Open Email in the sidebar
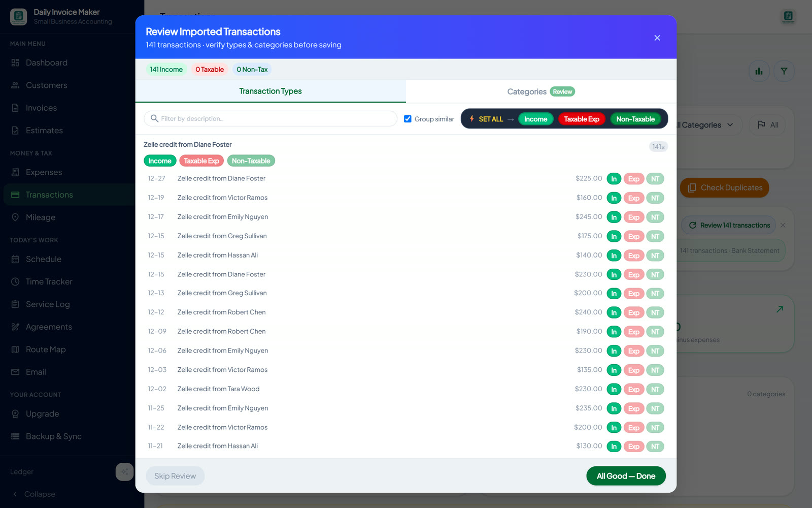812x508 pixels. [36, 372]
